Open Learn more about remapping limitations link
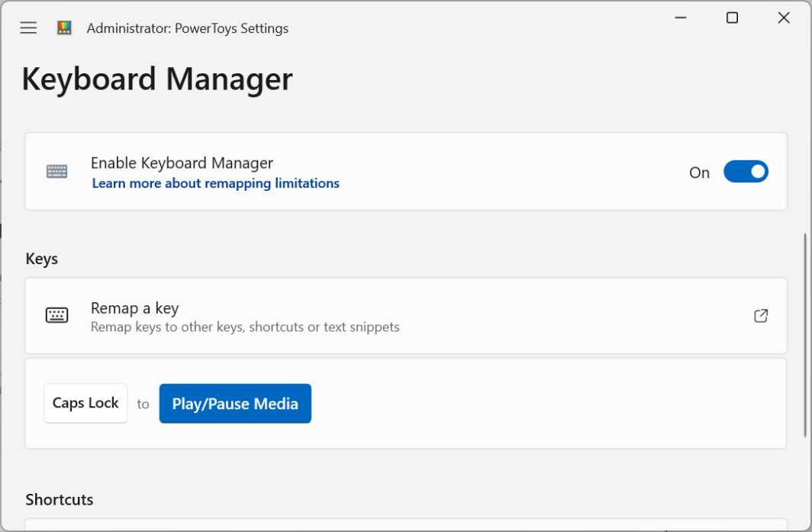Screen dimensions: 812x532 215,183
